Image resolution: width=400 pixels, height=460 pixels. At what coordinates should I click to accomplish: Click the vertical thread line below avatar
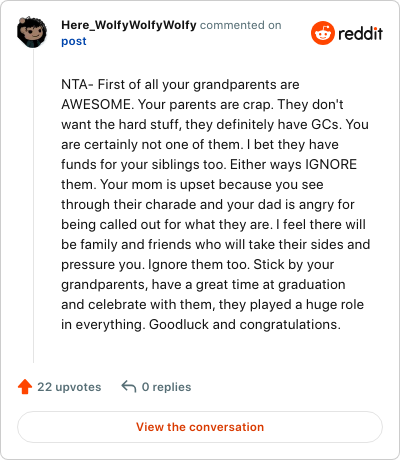click(x=33, y=206)
